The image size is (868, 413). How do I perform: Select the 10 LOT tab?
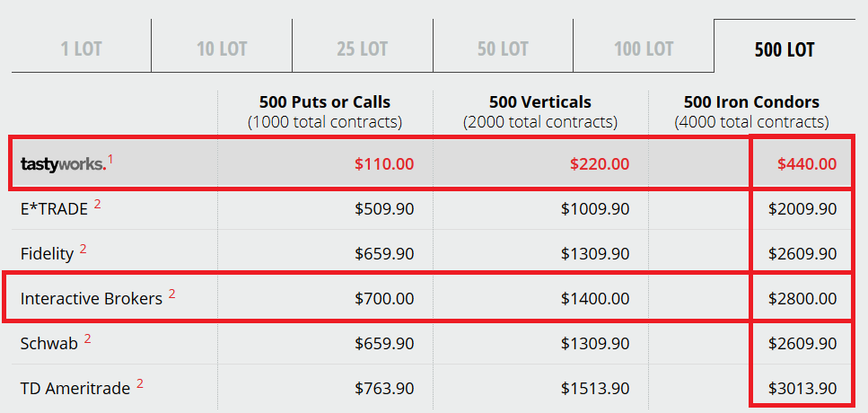point(222,48)
